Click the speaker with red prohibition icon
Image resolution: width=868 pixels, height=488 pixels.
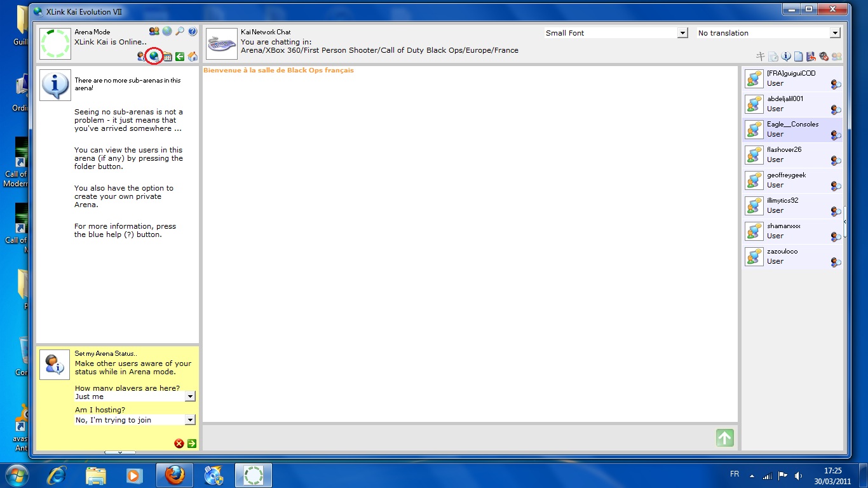click(824, 57)
